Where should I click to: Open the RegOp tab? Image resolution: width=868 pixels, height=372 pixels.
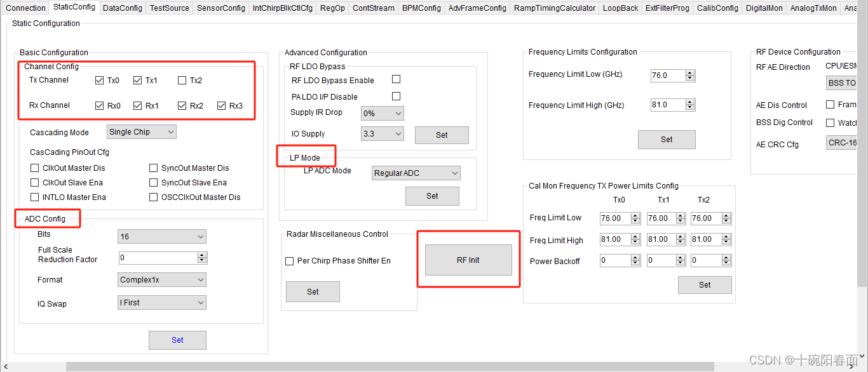point(332,8)
